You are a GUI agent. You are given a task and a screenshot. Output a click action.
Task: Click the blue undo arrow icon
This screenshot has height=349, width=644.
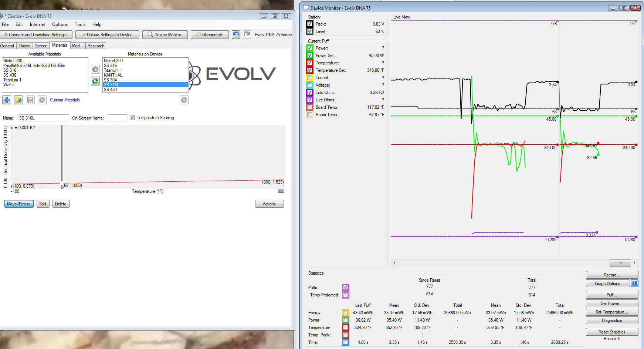(235, 34)
